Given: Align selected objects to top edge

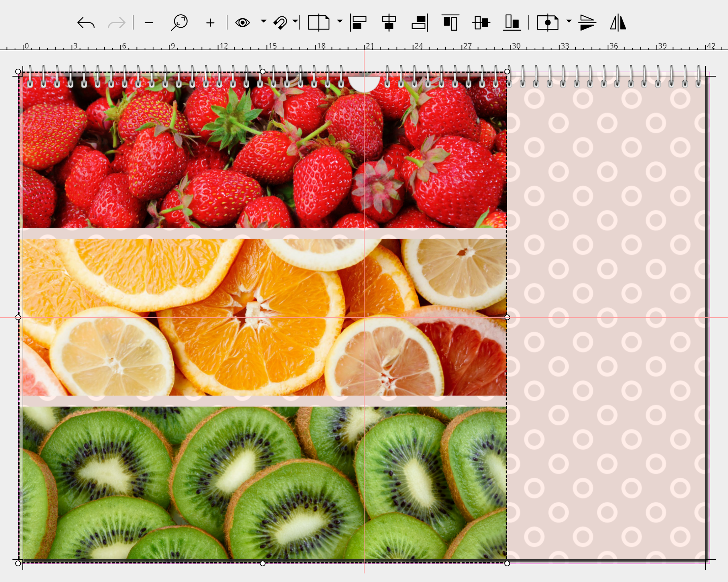Looking at the screenshot, I should [x=450, y=23].
